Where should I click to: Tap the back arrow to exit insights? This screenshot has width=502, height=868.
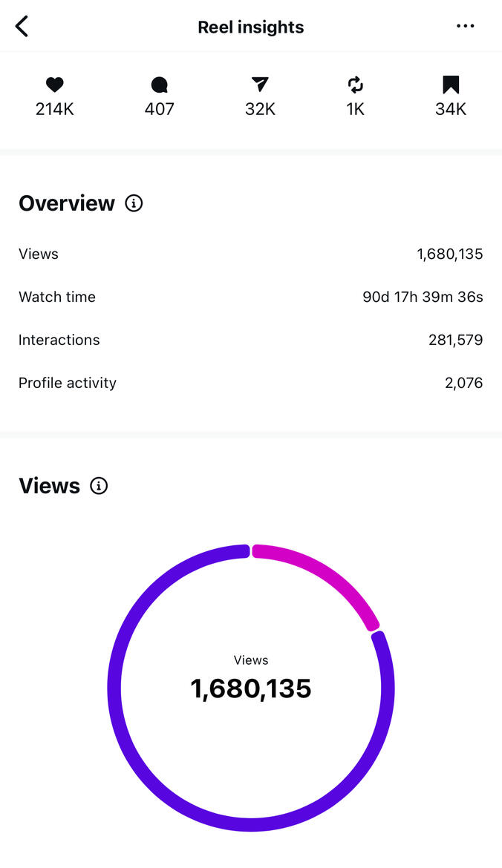22,26
